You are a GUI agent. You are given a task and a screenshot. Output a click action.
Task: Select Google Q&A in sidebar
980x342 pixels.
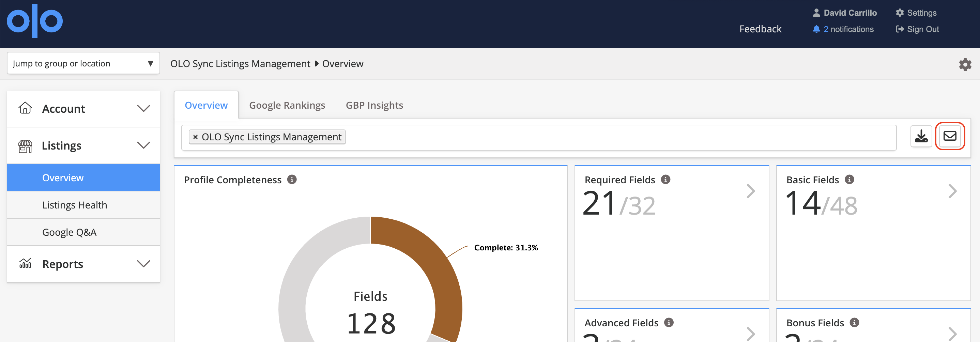[x=83, y=232]
